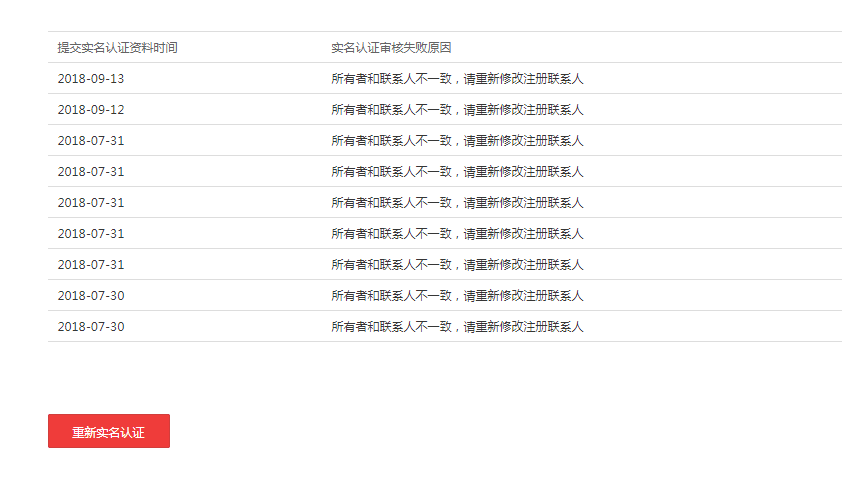Select the 实名认证审核失败原因 column header
The height and width of the screenshot is (490, 842).
pyautogui.click(x=391, y=48)
